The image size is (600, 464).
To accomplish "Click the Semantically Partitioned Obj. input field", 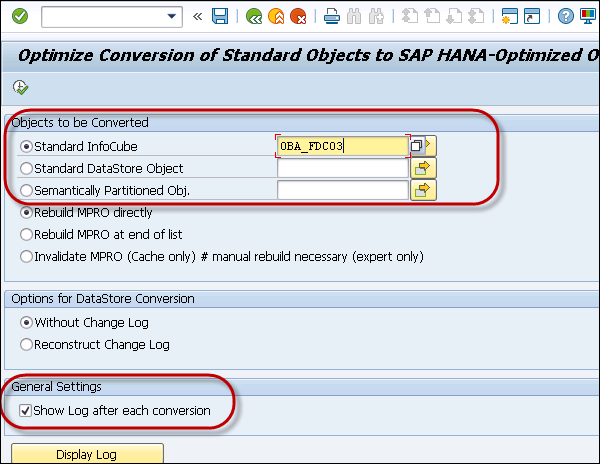I will coord(342,190).
